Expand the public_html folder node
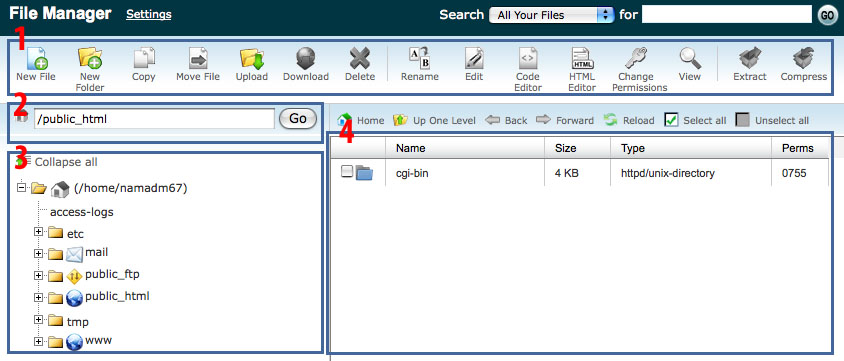The image size is (844, 361). (x=38, y=297)
